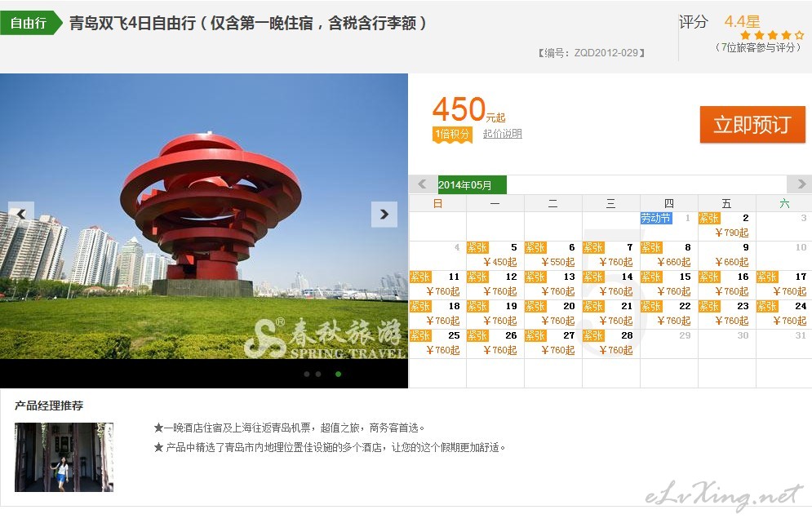Viewport: 812px width, 523px height.
Task: Click May 26 departure date
Action: [495, 343]
